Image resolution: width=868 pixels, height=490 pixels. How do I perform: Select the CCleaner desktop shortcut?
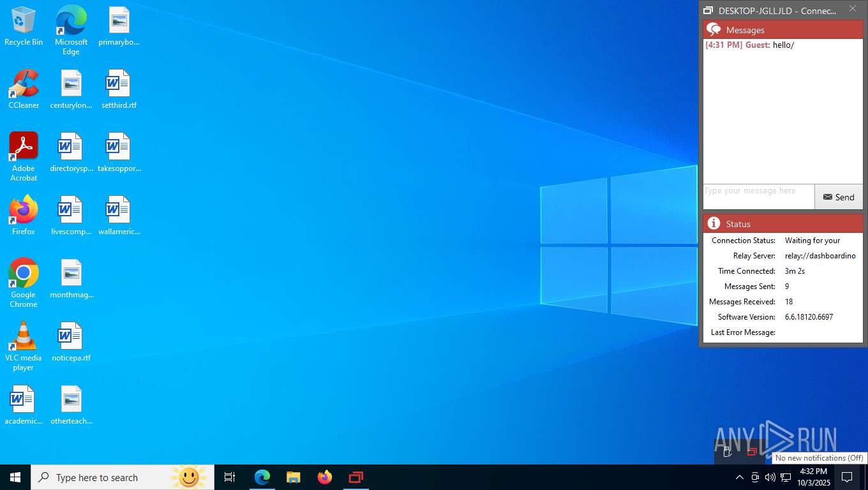pos(24,89)
